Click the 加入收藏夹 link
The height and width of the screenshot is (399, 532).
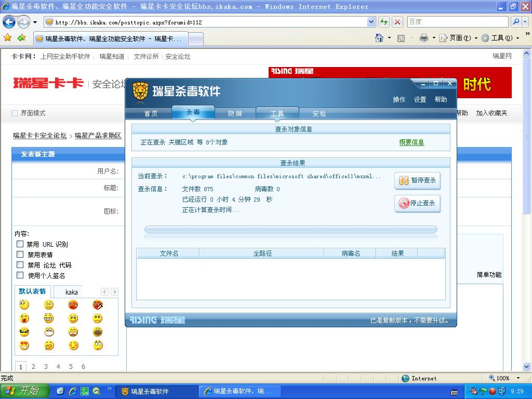tap(491, 113)
